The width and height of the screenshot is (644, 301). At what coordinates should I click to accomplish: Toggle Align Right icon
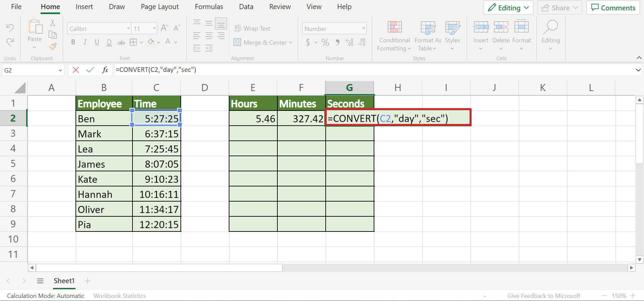221,36
